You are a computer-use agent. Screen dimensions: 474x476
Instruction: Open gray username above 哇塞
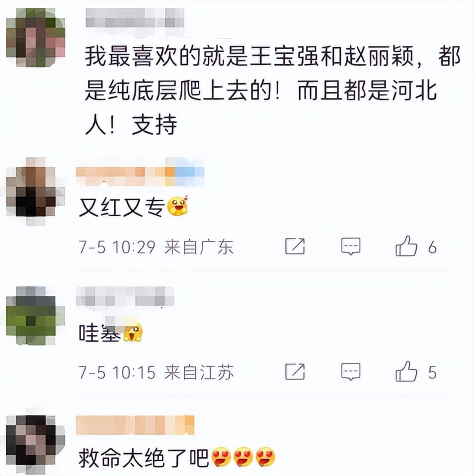(x=125, y=296)
